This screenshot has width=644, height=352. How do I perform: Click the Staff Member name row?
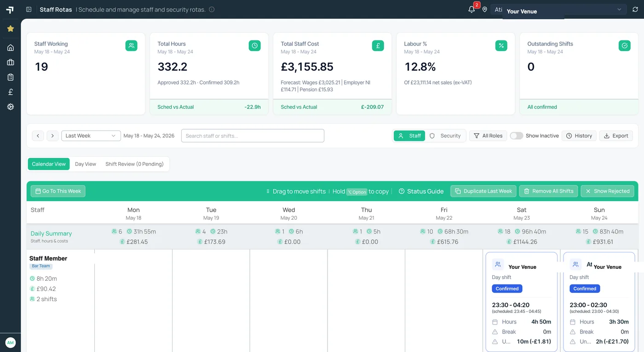tap(48, 258)
